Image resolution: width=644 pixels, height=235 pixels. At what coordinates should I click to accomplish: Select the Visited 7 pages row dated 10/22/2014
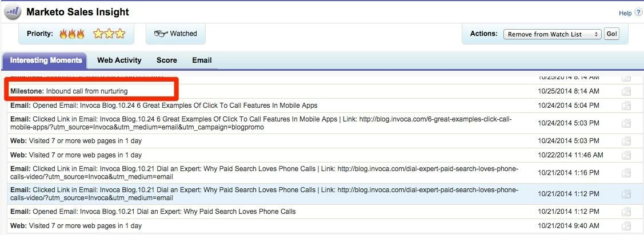tap(76, 155)
